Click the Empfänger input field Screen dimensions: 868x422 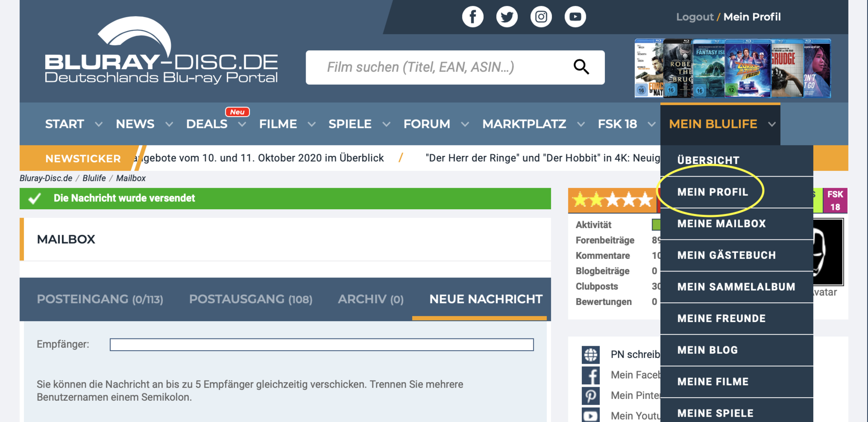pyautogui.click(x=321, y=345)
